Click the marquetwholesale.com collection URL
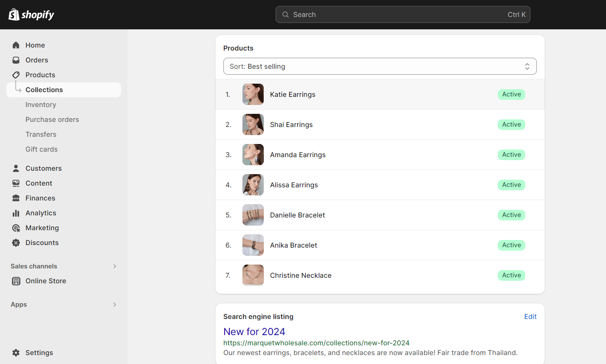The width and height of the screenshot is (606, 364). coord(316,343)
